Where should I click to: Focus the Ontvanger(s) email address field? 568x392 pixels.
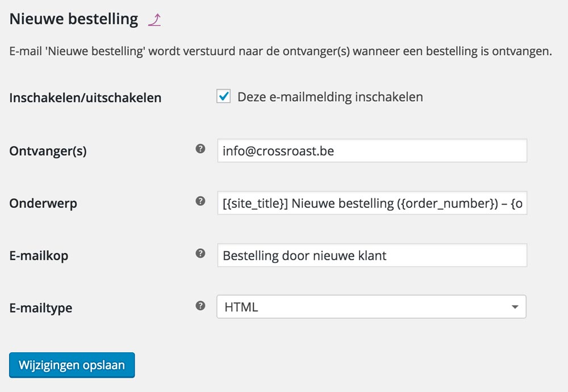coord(372,151)
